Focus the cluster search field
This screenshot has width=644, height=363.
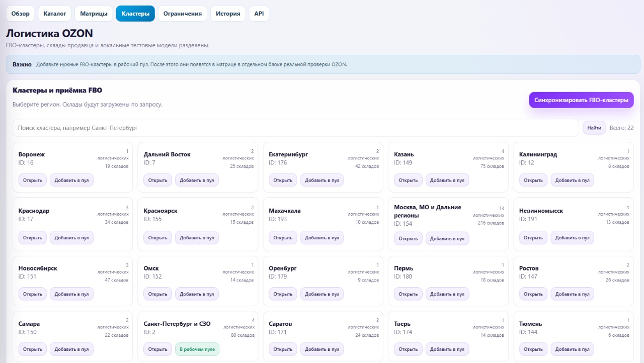tap(296, 128)
